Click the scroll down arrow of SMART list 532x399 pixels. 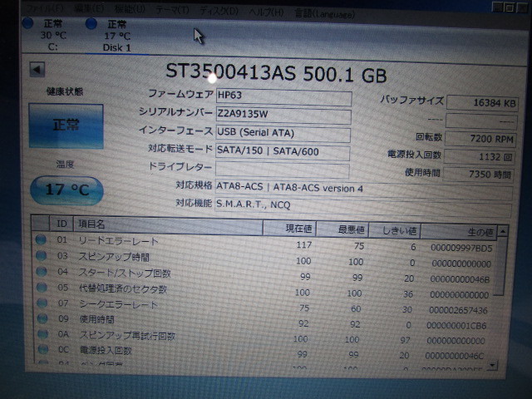(x=493, y=366)
